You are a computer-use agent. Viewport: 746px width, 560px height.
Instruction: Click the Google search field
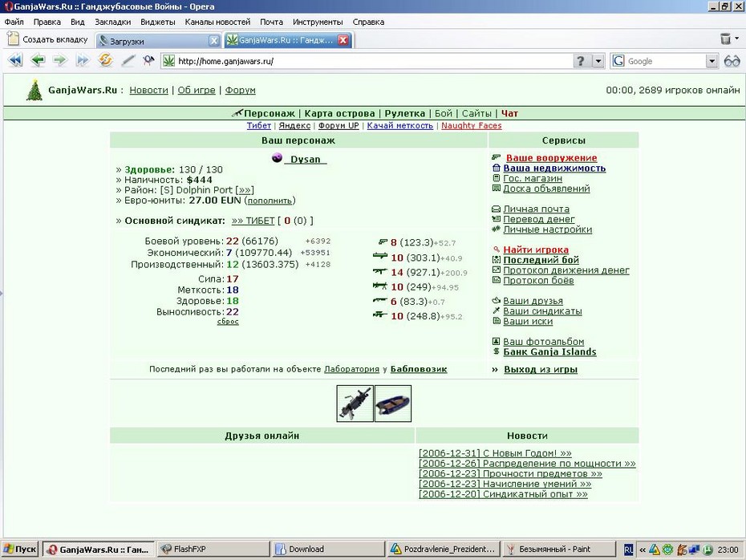coord(665,61)
